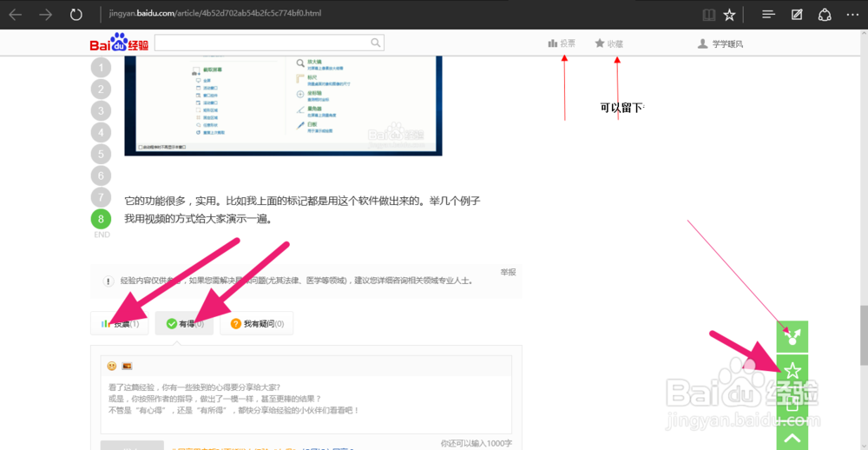868x450 pixels.
Task: Click the green share side button
Action: [x=792, y=336]
